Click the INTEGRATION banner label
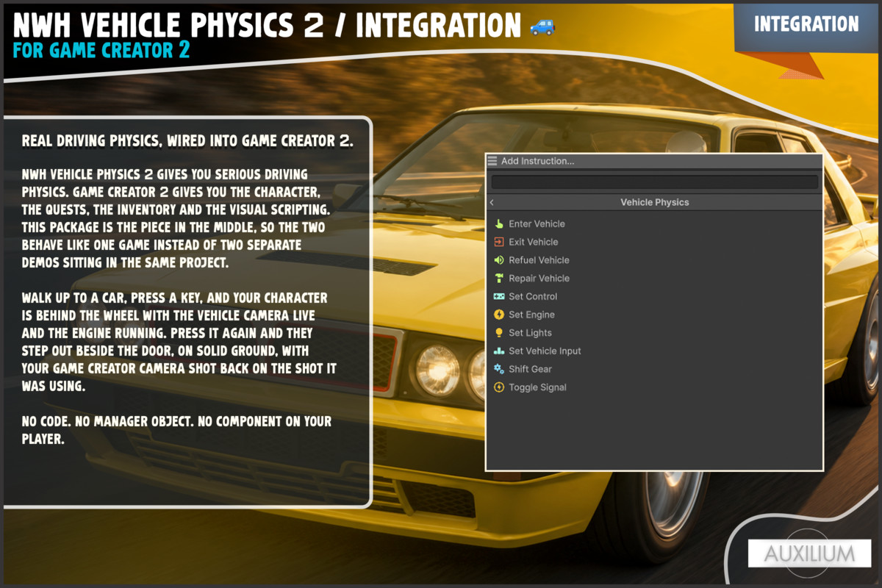882x588 pixels. 806,24
